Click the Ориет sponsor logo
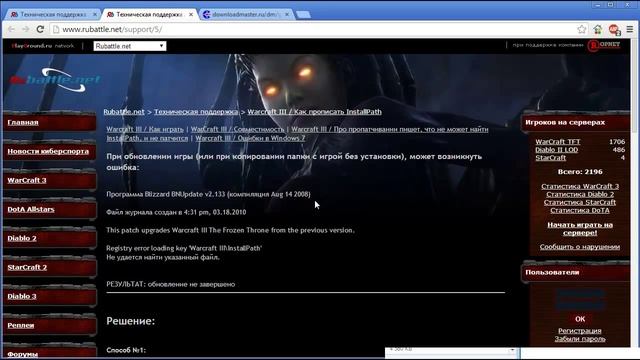The width and height of the screenshot is (640, 360). (x=604, y=45)
